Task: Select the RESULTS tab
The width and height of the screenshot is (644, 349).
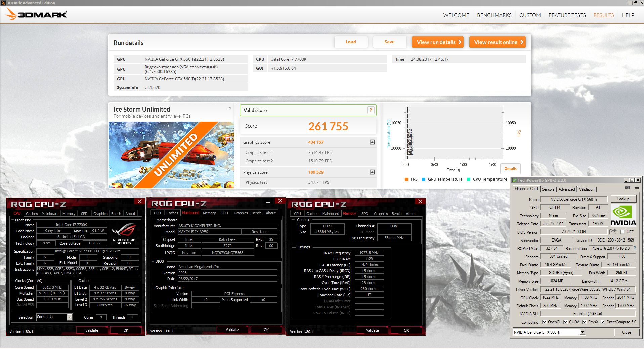Action: coord(604,15)
